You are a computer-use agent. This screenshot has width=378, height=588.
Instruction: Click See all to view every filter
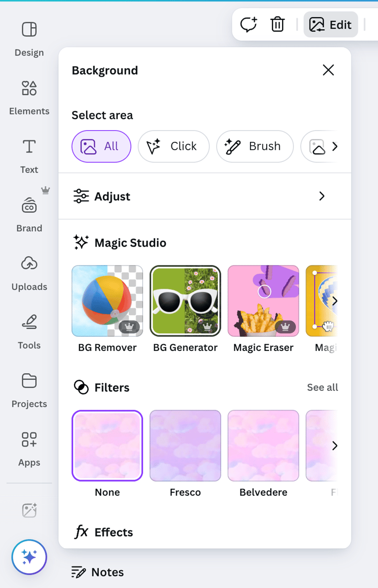[322, 387]
